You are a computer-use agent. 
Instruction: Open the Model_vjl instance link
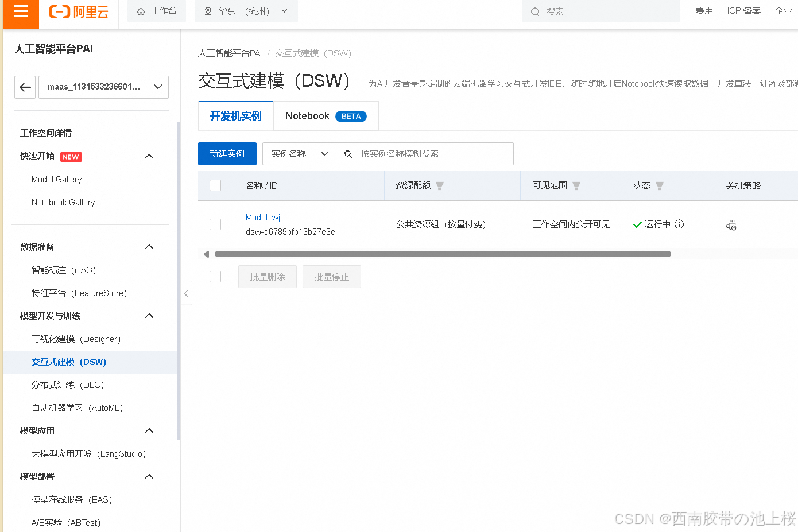click(264, 217)
